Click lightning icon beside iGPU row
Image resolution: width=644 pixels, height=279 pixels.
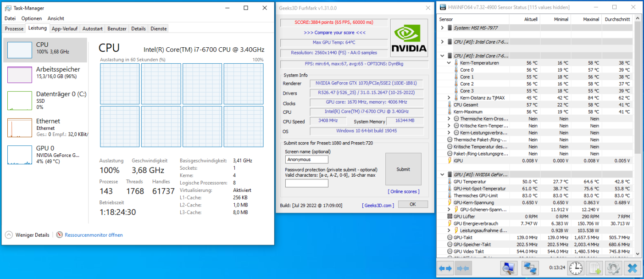point(450,161)
